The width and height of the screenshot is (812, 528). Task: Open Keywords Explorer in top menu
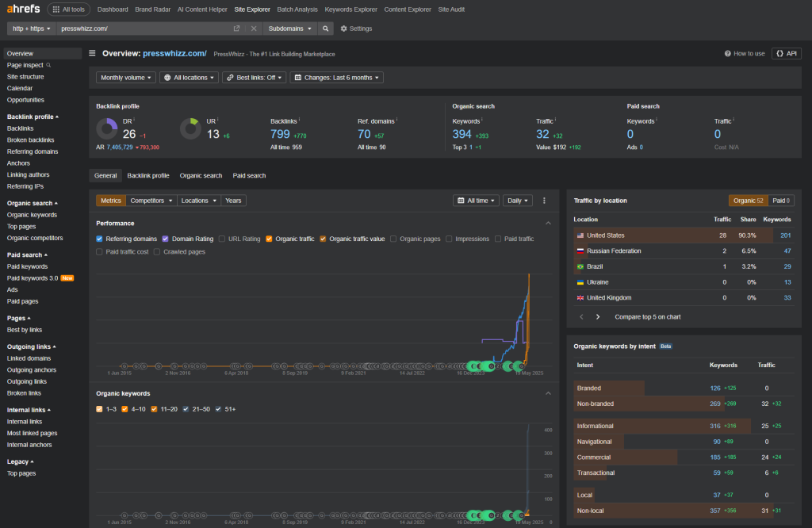pos(350,10)
